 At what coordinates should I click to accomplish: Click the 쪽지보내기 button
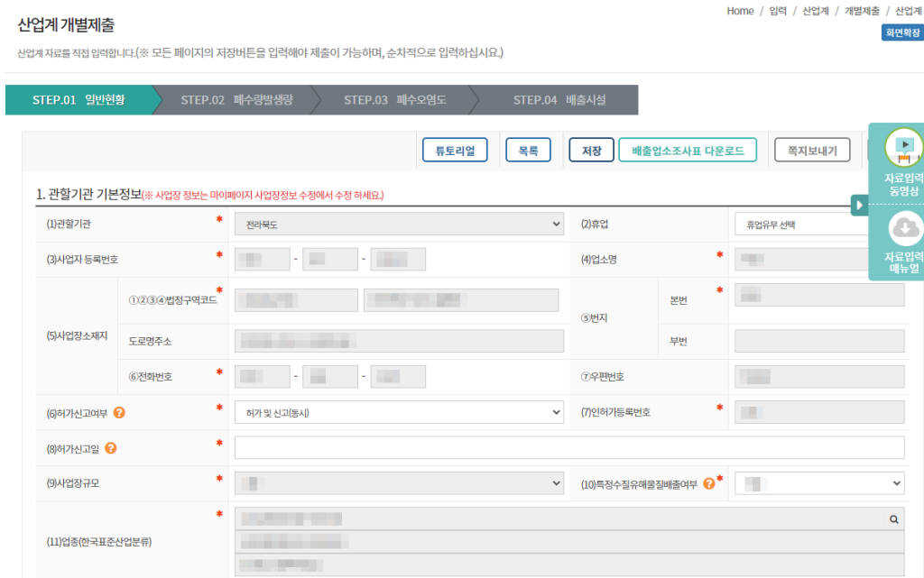812,150
